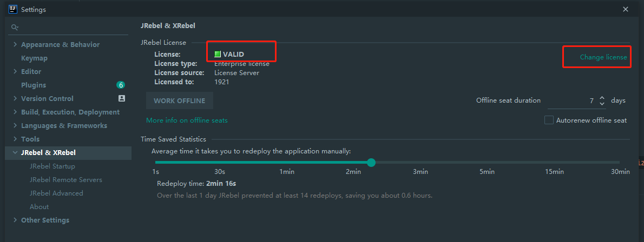Increase offline seat duration days
The height and width of the screenshot is (242, 644).
(x=602, y=98)
